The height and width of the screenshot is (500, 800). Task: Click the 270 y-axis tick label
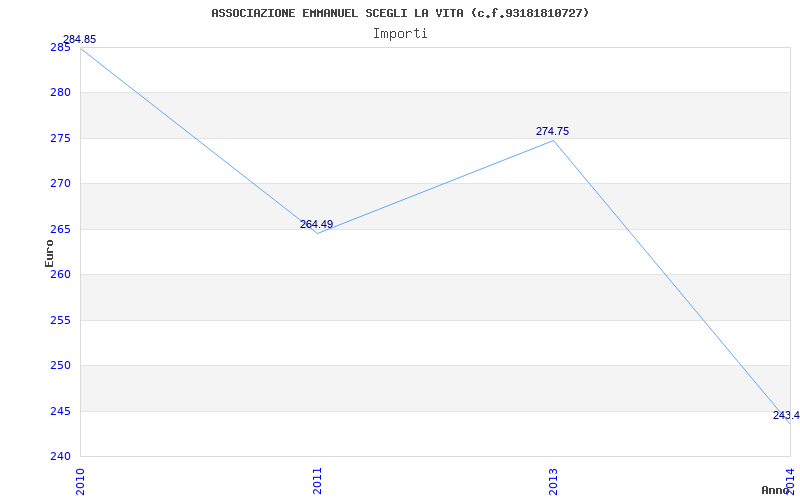(x=60, y=184)
